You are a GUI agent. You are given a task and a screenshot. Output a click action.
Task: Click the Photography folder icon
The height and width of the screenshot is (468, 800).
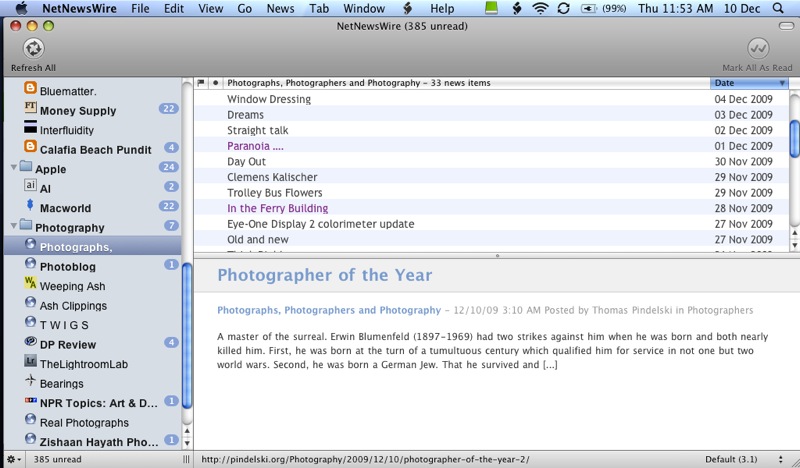[26, 225]
